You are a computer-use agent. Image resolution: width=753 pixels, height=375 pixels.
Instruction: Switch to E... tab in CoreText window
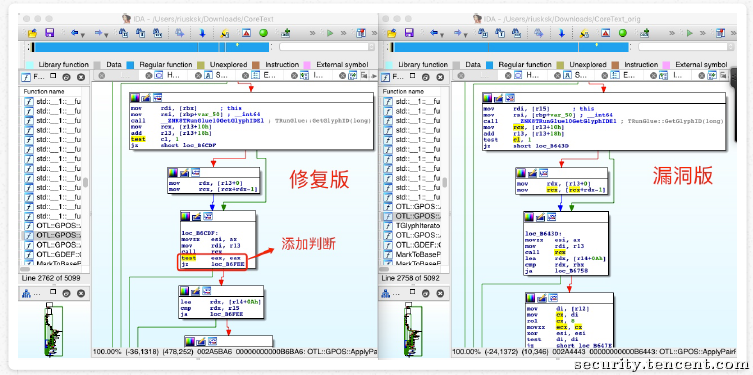[x=264, y=75]
